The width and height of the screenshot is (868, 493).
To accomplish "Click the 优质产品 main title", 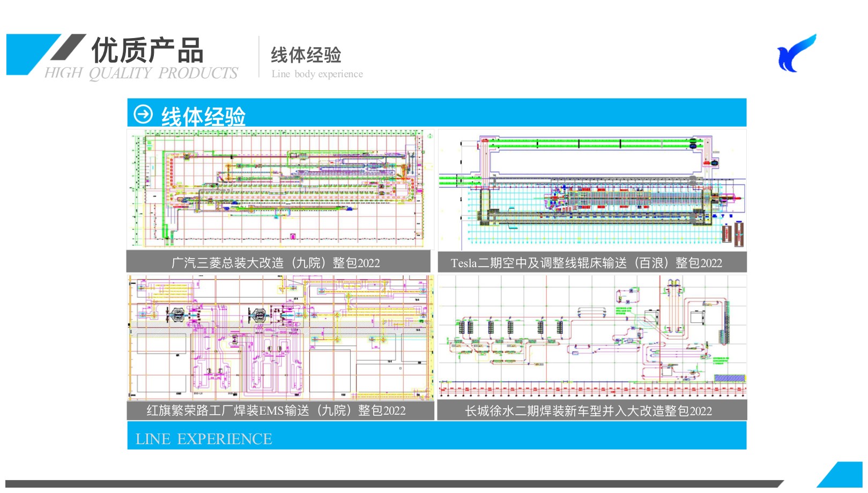I will tap(147, 50).
